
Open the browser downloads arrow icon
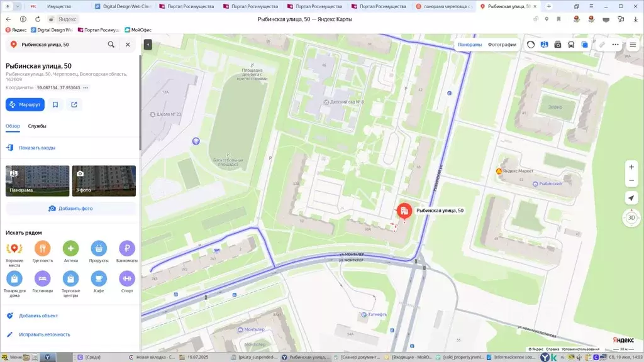click(635, 19)
